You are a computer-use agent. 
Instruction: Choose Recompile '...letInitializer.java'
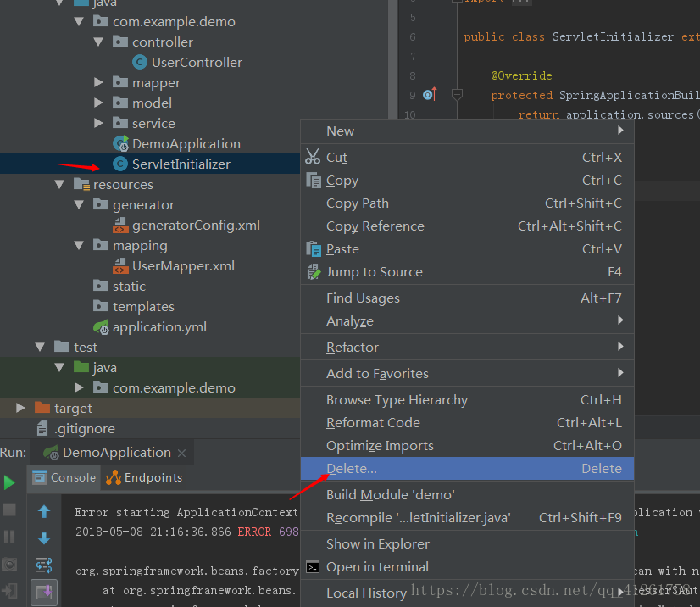[468, 518]
